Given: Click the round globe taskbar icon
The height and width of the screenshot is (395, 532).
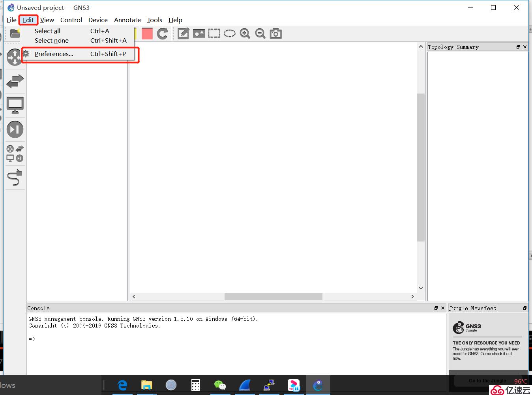Looking at the screenshot, I should tap(171, 385).
